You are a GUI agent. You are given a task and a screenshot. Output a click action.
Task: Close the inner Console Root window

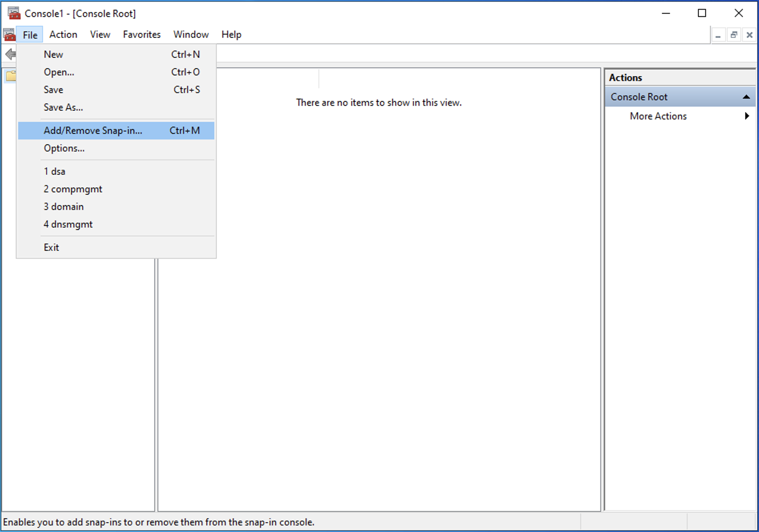tap(749, 35)
